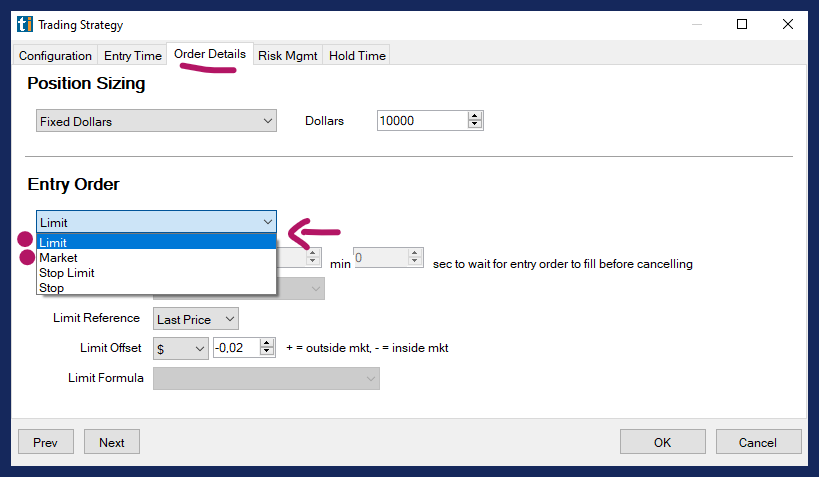Collapse the Entry Order type dropdown

pos(267,222)
